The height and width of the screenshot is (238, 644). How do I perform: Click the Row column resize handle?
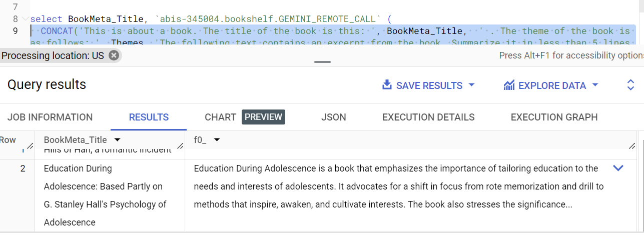[30, 146]
